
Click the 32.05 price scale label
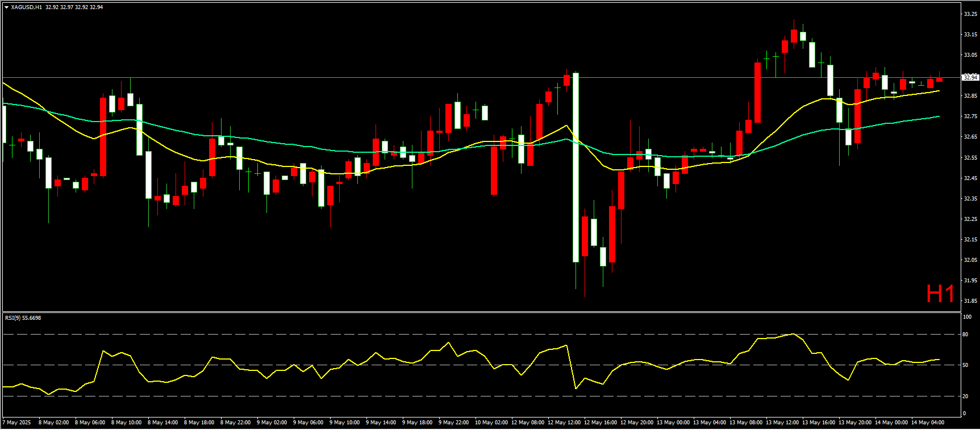(970, 260)
